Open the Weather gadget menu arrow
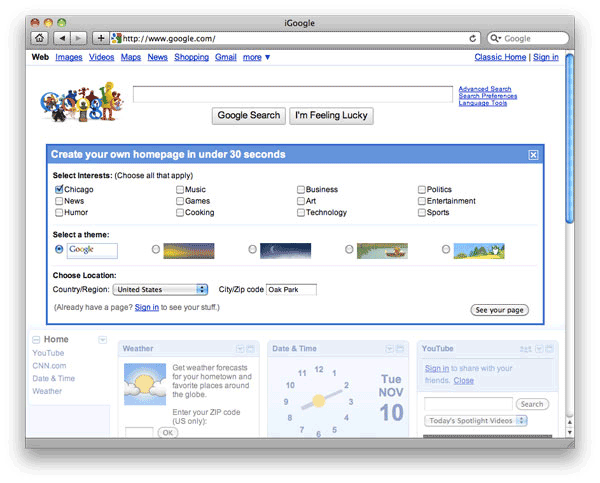600x483 pixels. pos(240,349)
